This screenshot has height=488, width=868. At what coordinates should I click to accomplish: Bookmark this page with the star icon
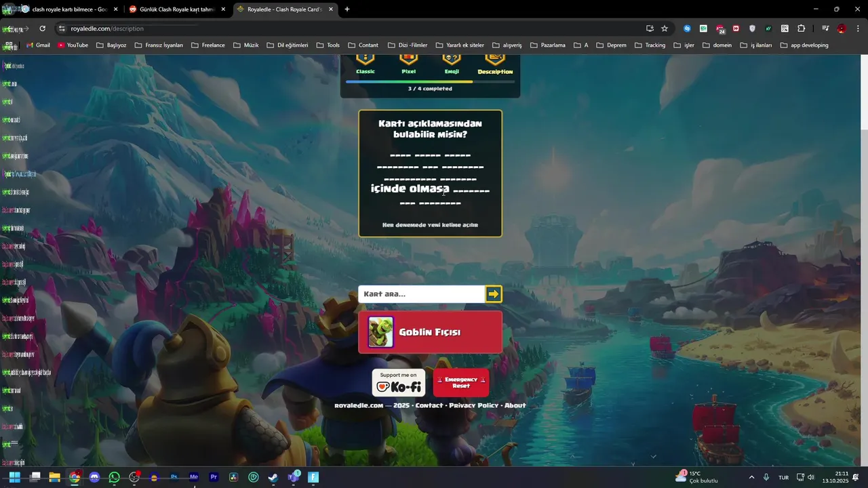pyautogui.click(x=665, y=28)
